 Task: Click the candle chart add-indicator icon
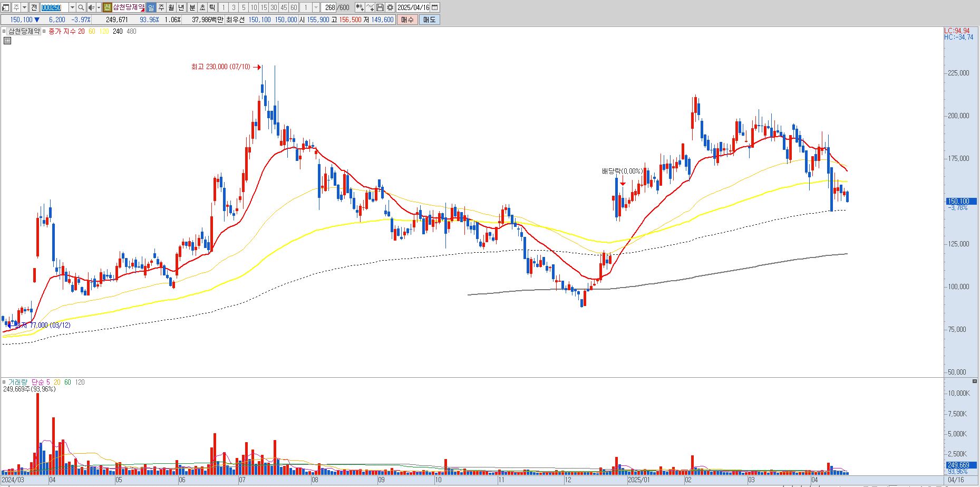pyautogui.click(x=360, y=7)
